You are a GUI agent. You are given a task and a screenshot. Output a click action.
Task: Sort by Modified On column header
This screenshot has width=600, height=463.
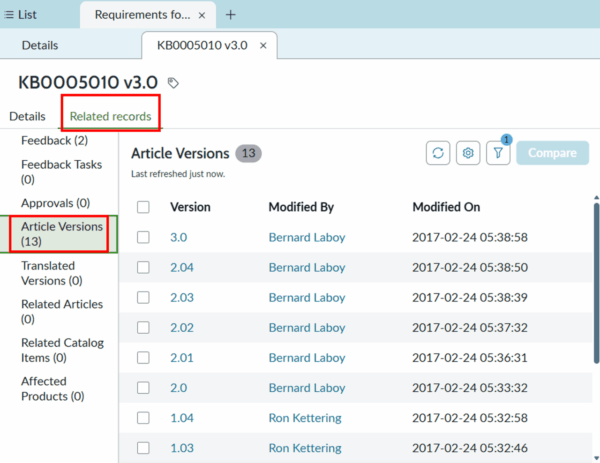click(x=446, y=207)
